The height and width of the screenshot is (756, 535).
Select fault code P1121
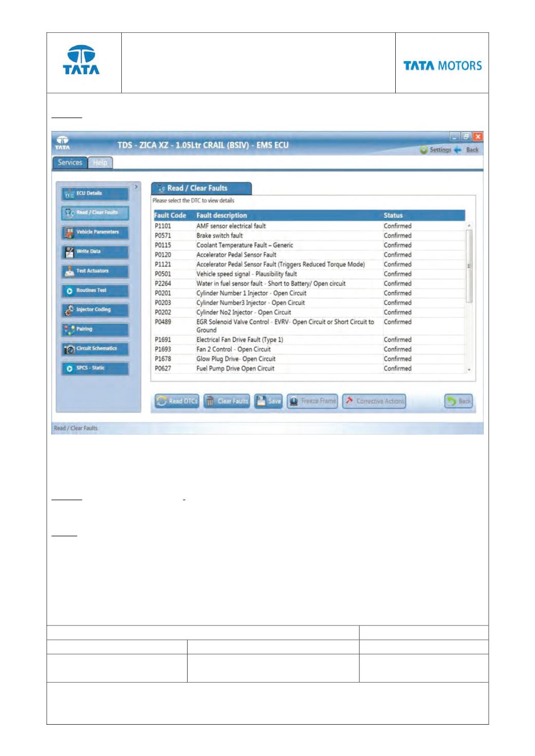[163, 264]
